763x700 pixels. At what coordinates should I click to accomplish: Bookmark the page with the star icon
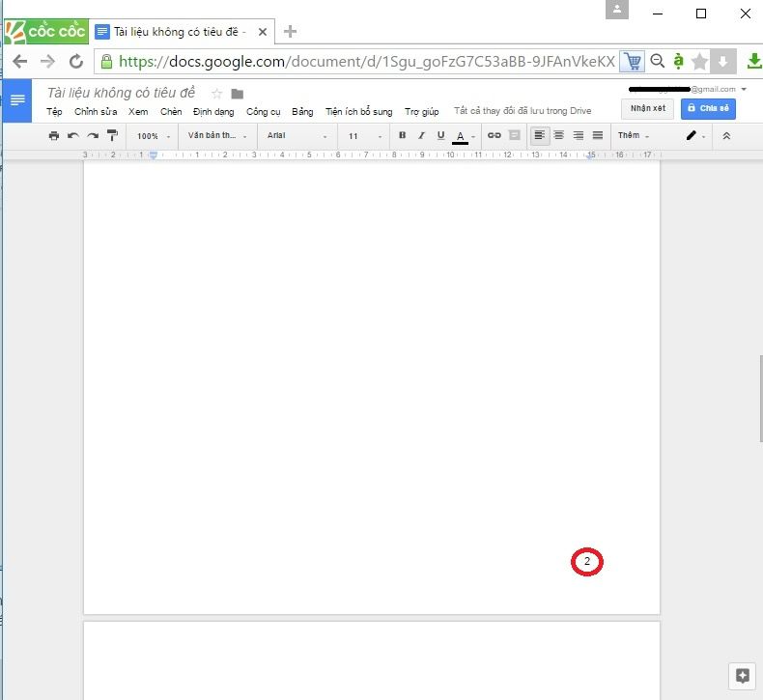[x=700, y=61]
